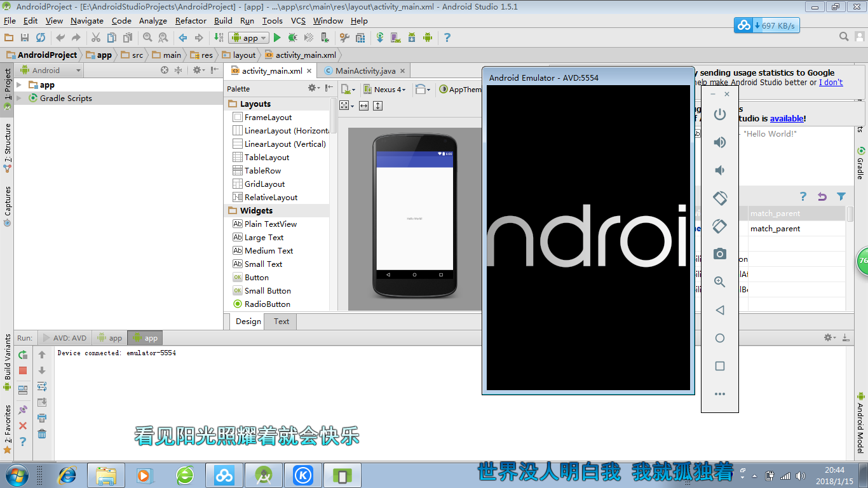Click the emulator Zoom icon
Viewport: 868px width, 488px height.
pyautogui.click(x=720, y=282)
